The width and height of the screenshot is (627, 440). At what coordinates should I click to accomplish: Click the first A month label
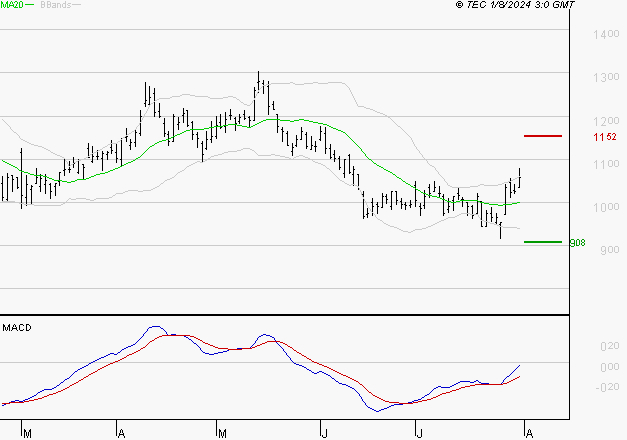click(x=122, y=434)
